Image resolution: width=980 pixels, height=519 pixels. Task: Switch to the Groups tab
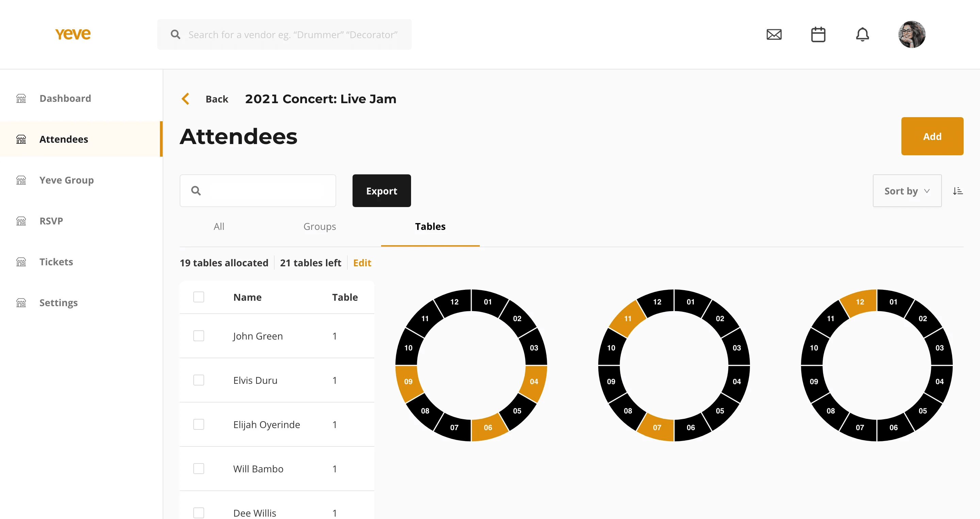click(319, 226)
